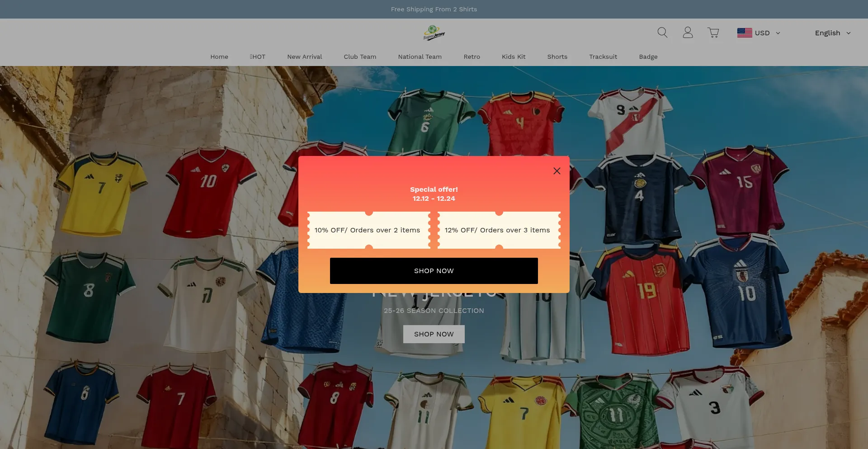Image resolution: width=868 pixels, height=449 pixels.
Task: Open the HOT menu item
Action: pos(258,57)
